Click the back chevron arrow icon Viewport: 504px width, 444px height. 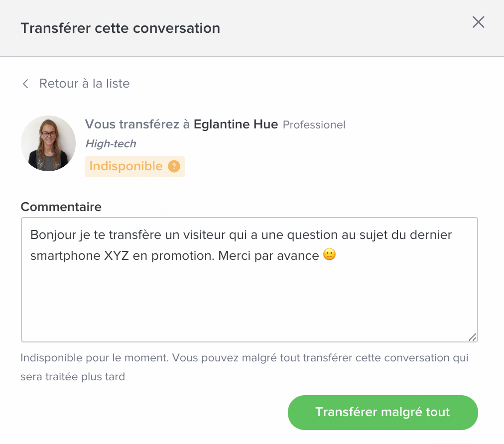[26, 84]
